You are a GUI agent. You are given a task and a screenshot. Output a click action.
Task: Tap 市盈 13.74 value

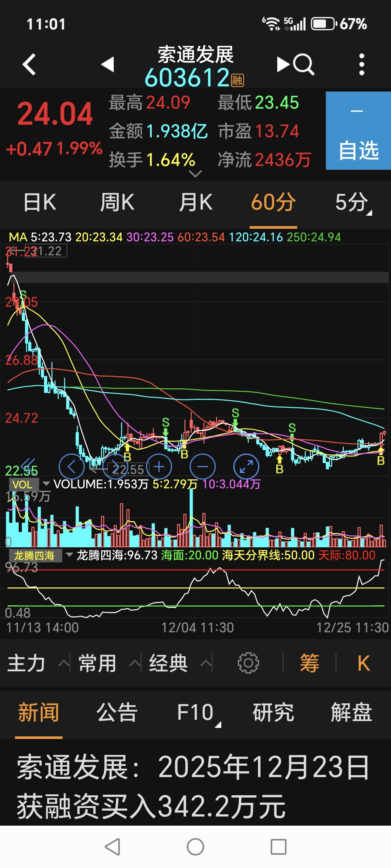coord(277,131)
